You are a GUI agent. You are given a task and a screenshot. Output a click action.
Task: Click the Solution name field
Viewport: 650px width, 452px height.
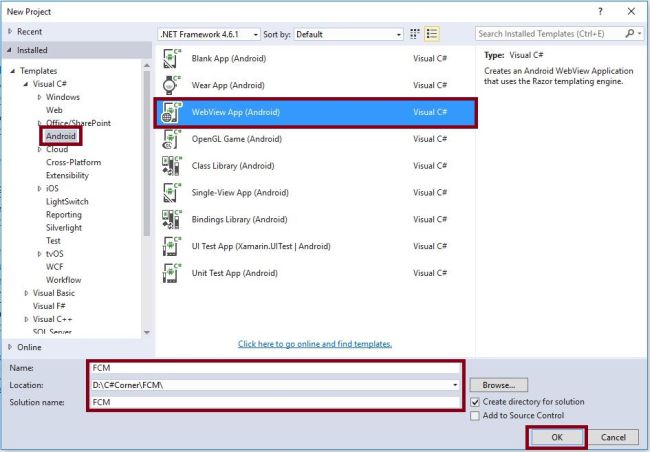(276, 402)
